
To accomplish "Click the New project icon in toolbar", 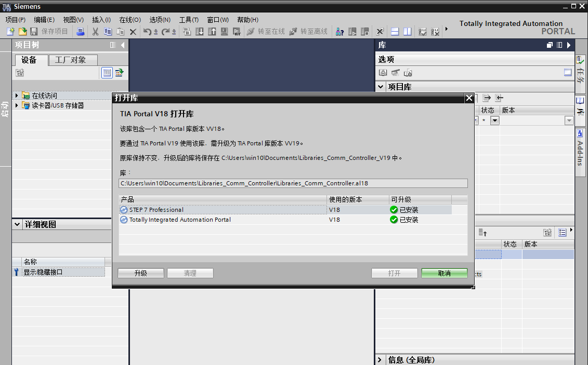I will pos(10,32).
